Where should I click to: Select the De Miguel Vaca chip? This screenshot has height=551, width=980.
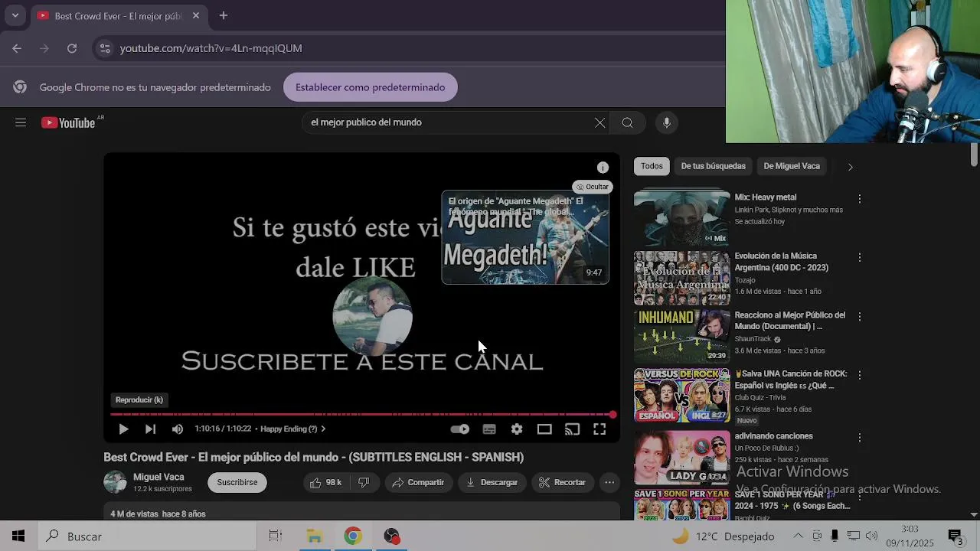click(x=792, y=166)
